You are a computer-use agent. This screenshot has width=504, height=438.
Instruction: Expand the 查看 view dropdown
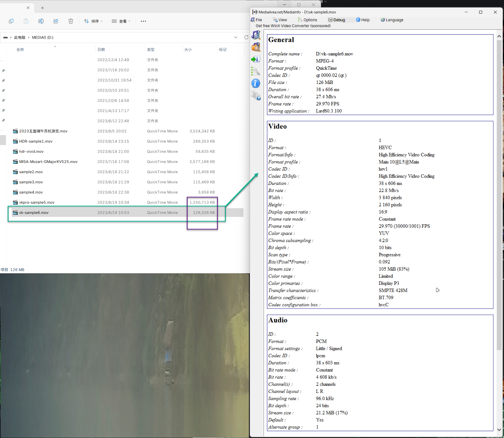(x=121, y=21)
